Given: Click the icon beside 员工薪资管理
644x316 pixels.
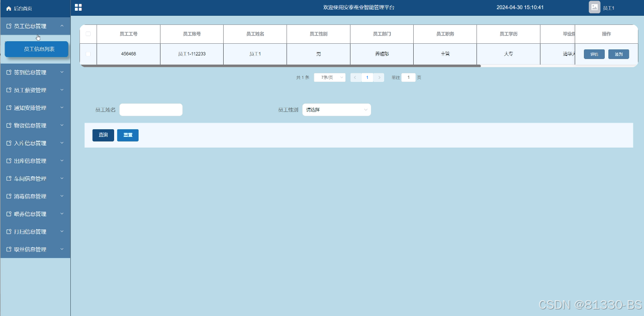Looking at the screenshot, I should tap(9, 90).
